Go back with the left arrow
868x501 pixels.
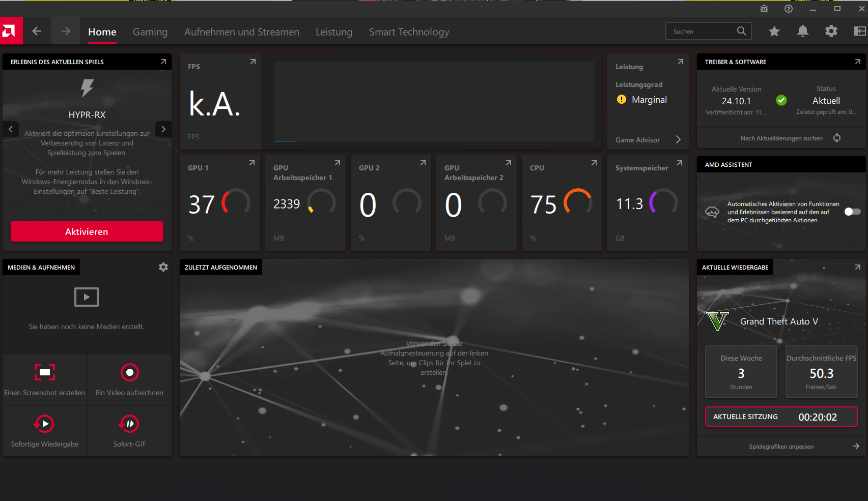pos(37,32)
